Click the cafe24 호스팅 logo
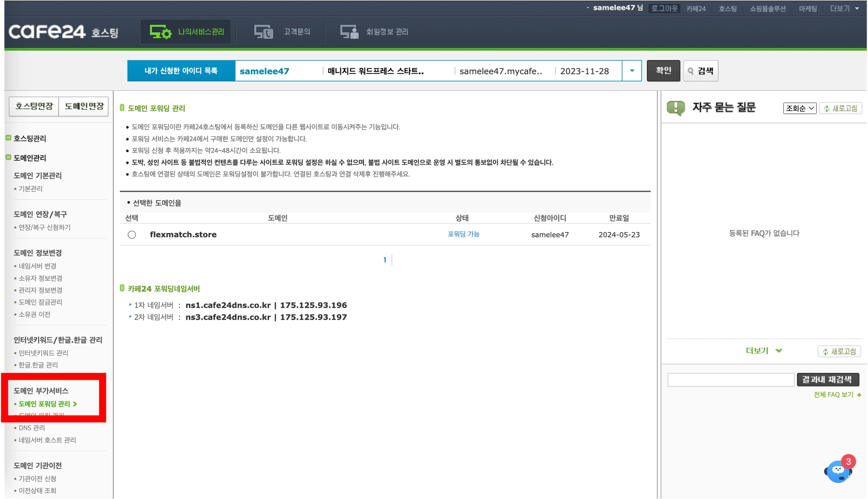Viewport: 868px width, 499px height. coord(63,32)
